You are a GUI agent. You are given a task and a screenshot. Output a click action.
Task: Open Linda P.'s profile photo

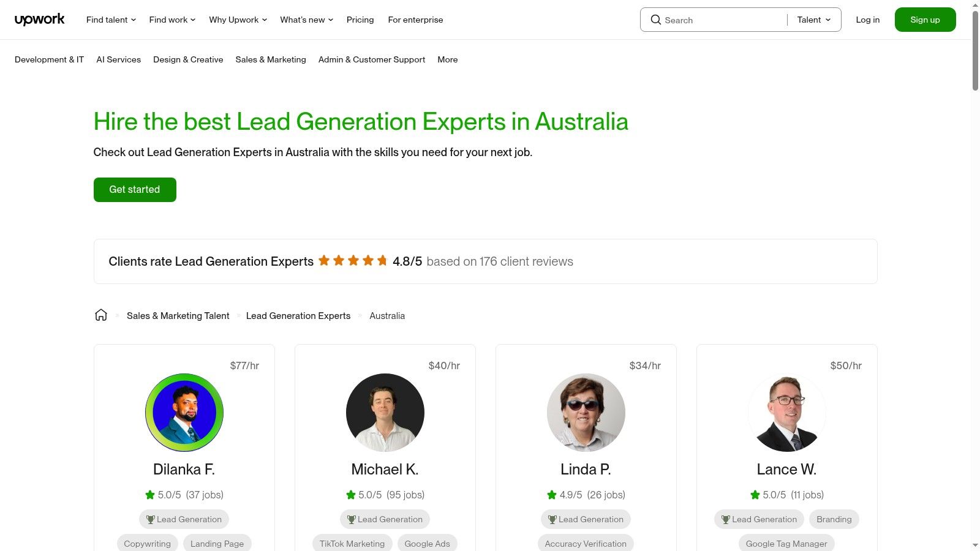pos(586,413)
